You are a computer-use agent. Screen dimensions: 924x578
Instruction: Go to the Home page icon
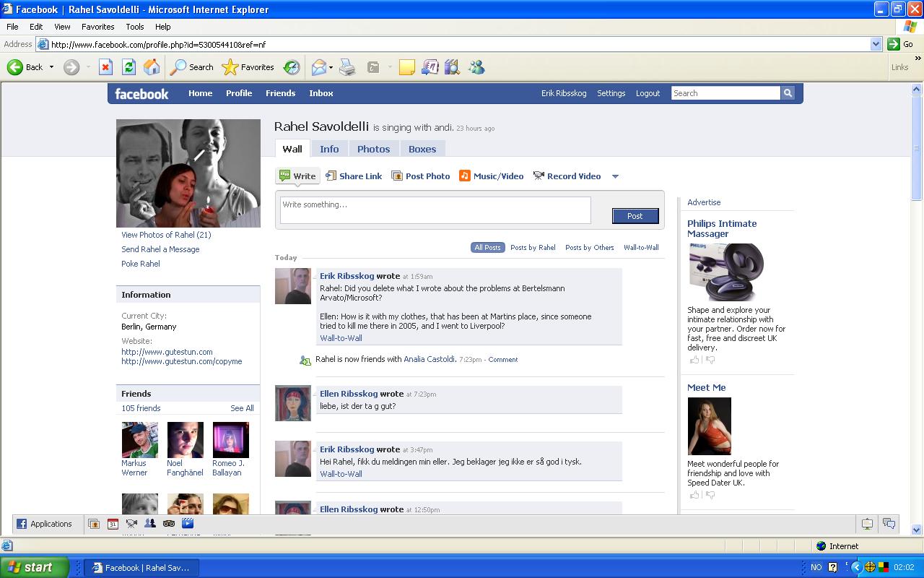coord(152,67)
